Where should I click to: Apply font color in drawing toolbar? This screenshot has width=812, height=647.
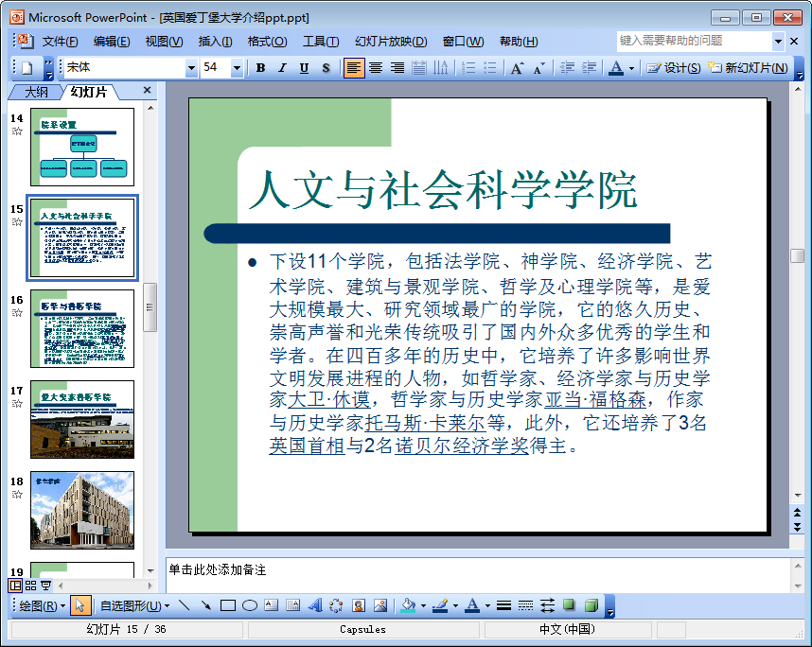point(471,605)
